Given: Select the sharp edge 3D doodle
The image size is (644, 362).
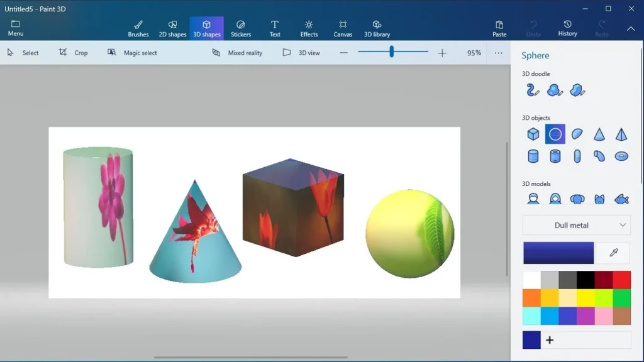Looking at the screenshot, I should [x=577, y=90].
